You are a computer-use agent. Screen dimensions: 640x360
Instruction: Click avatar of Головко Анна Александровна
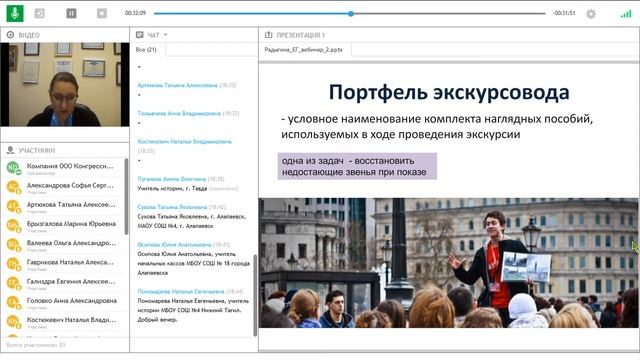pos(13,302)
